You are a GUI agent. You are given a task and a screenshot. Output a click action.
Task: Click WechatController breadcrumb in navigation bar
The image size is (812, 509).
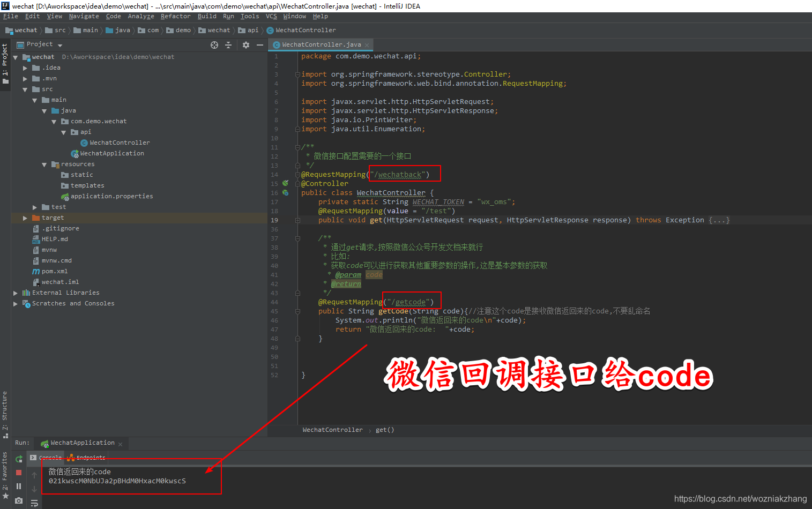301,31
